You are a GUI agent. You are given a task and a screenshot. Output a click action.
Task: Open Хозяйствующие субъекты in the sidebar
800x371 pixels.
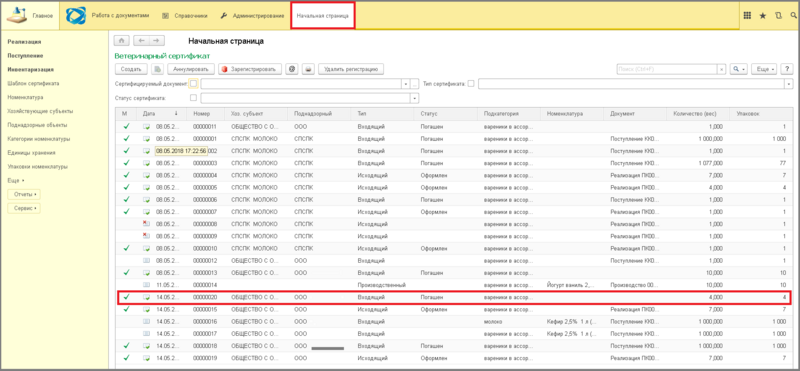click(40, 111)
